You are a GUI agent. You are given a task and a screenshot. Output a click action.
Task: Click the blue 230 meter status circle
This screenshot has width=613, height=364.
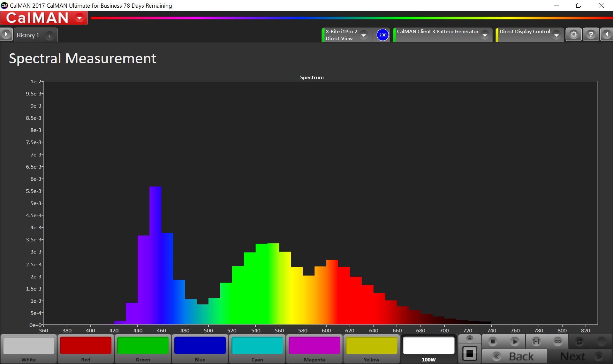[x=382, y=35]
